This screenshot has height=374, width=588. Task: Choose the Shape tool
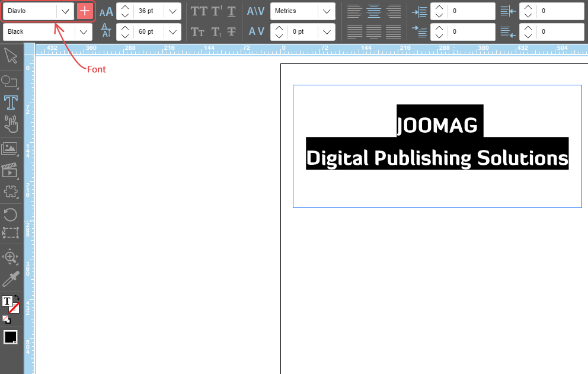[10, 81]
